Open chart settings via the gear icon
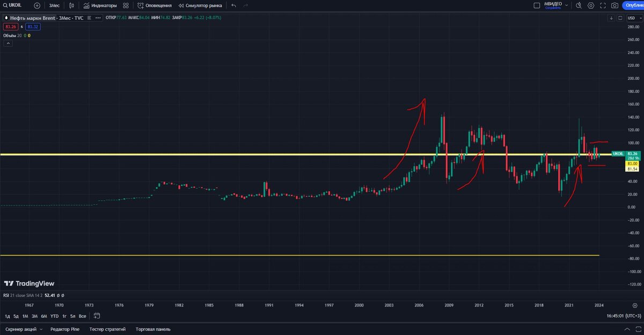The height and width of the screenshot is (335, 644). point(591,5)
